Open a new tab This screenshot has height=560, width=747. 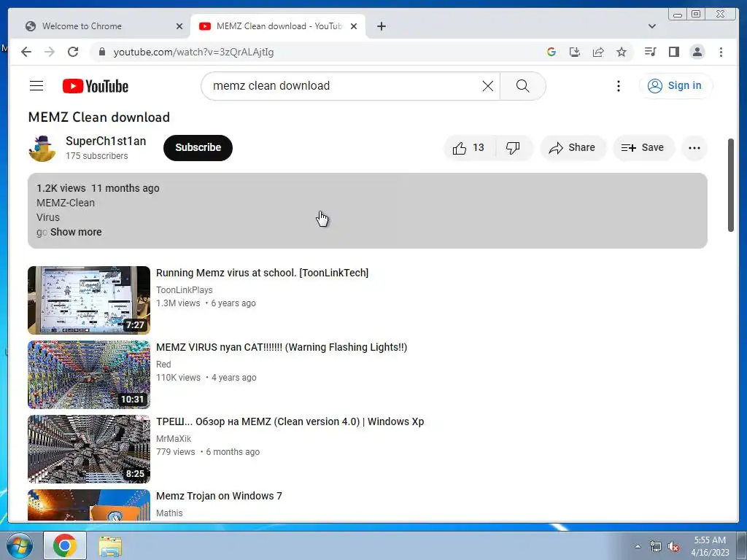coord(381,26)
